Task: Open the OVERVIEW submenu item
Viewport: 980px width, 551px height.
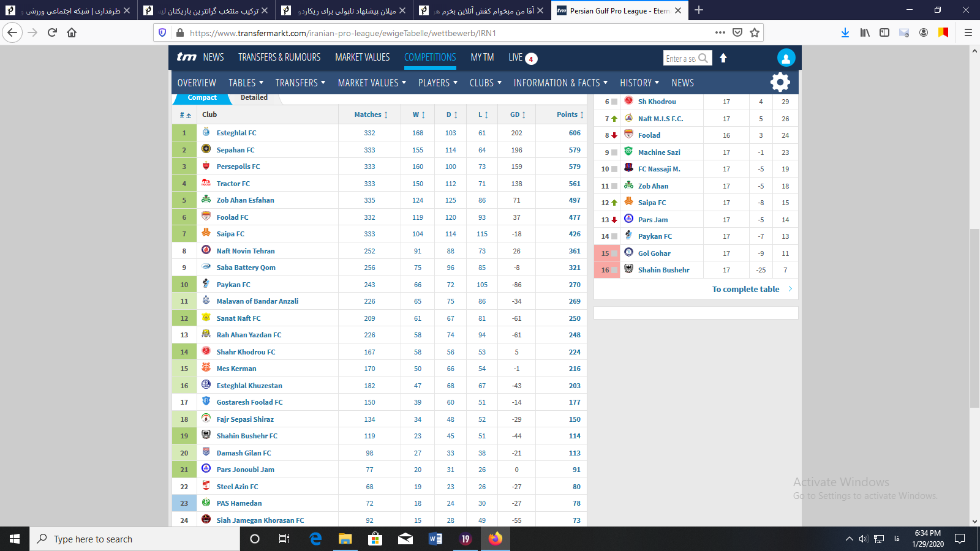Action: click(197, 83)
